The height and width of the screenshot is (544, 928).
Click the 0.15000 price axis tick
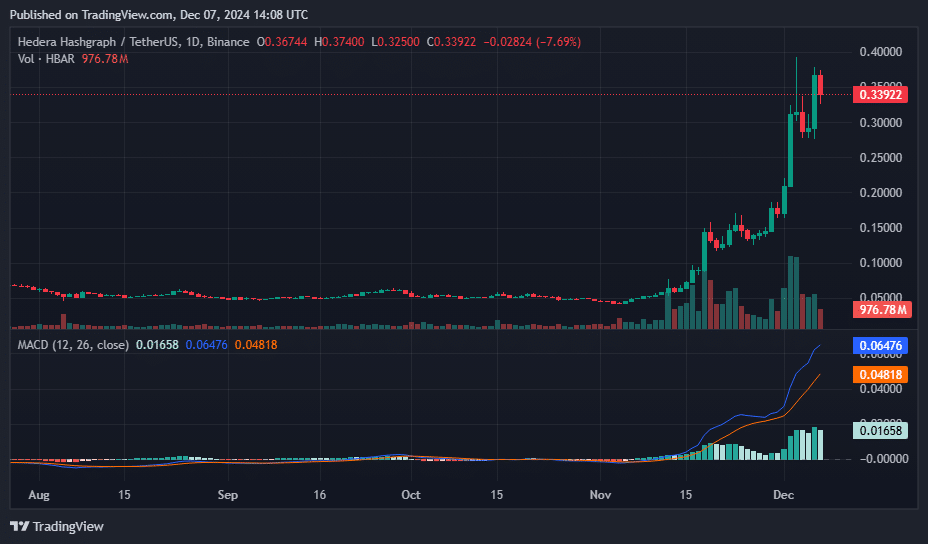[x=881, y=227]
